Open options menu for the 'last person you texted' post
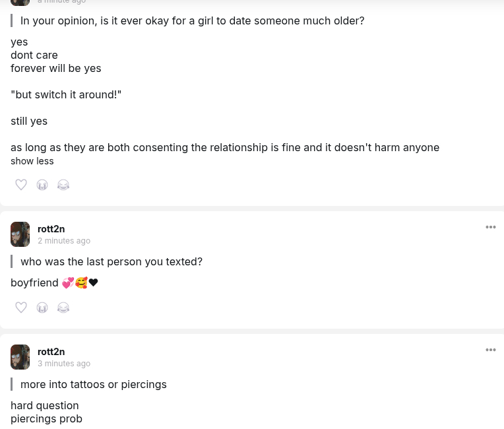 (490, 227)
